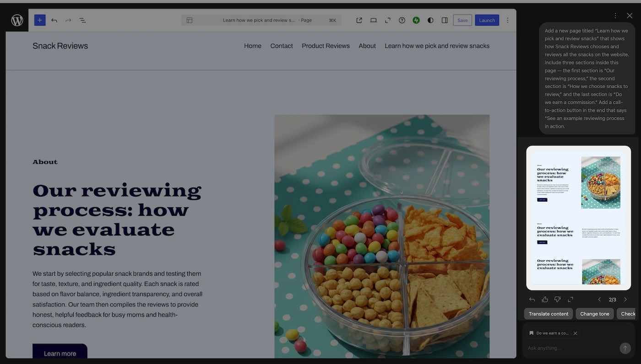
Task: Click the Ask anything input field
Action: coord(568,348)
